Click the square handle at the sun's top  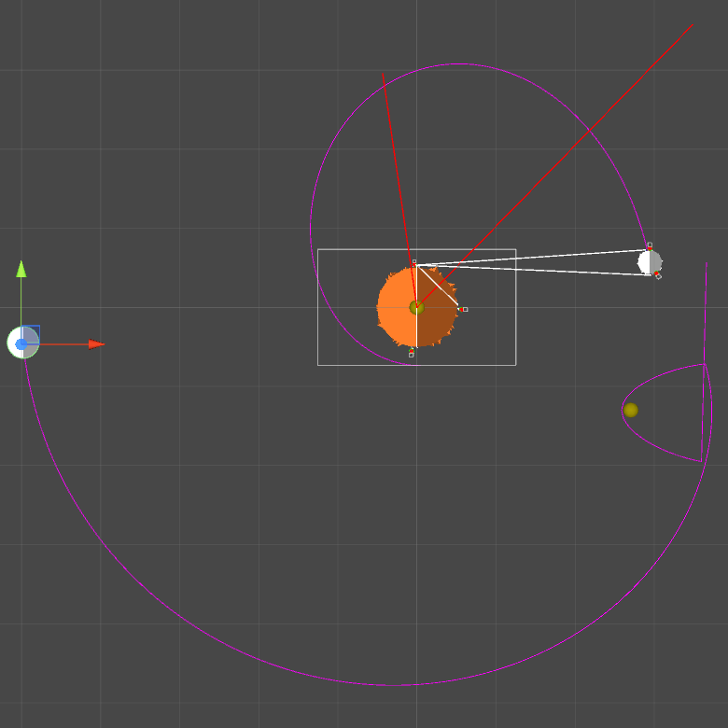(x=414, y=262)
